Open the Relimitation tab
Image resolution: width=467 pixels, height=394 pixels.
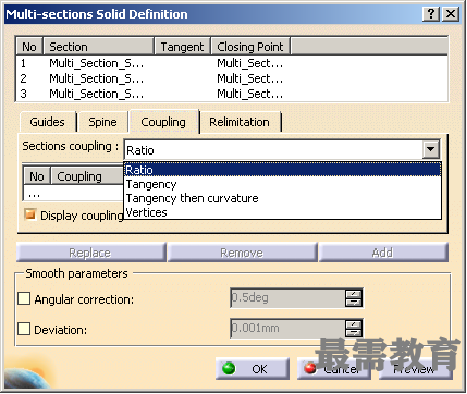tap(239, 122)
